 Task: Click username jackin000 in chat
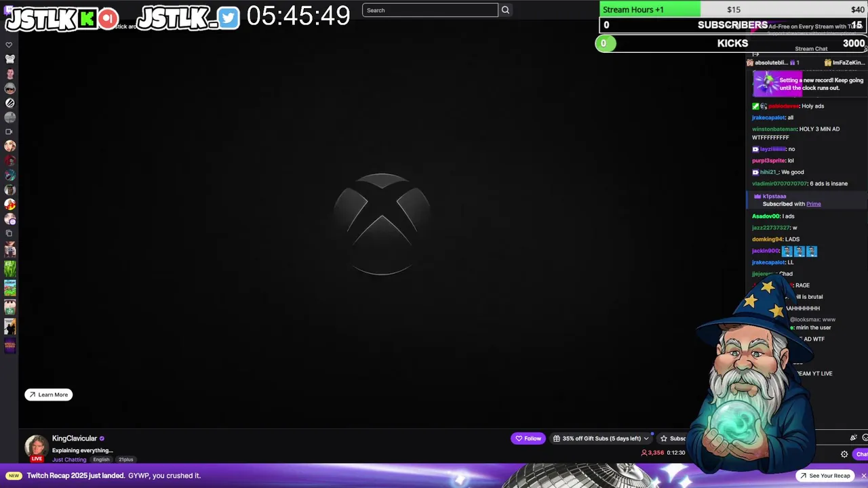[x=766, y=251]
